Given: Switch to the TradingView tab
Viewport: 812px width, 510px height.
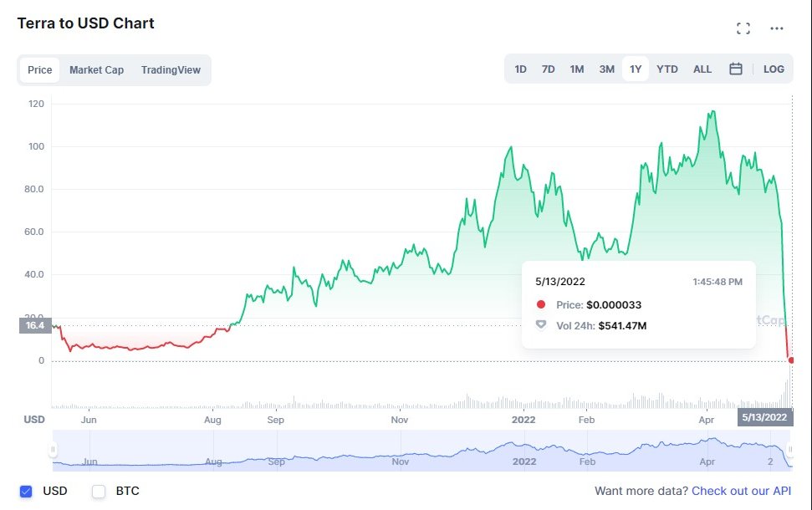Looking at the screenshot, I should tap(171, 70).
